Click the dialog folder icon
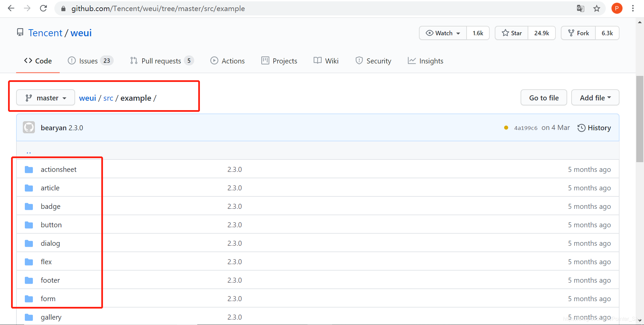This screenshot has height=325, width=644. tap(29, 243)
